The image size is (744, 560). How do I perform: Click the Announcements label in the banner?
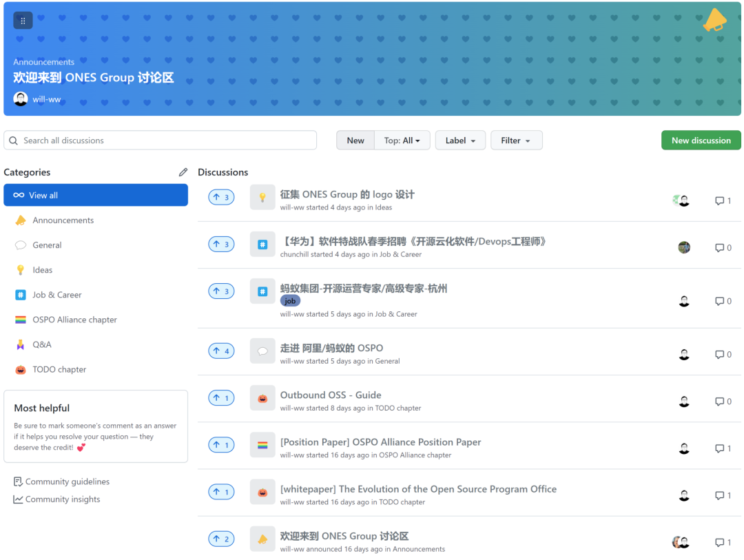pos(43,62)
